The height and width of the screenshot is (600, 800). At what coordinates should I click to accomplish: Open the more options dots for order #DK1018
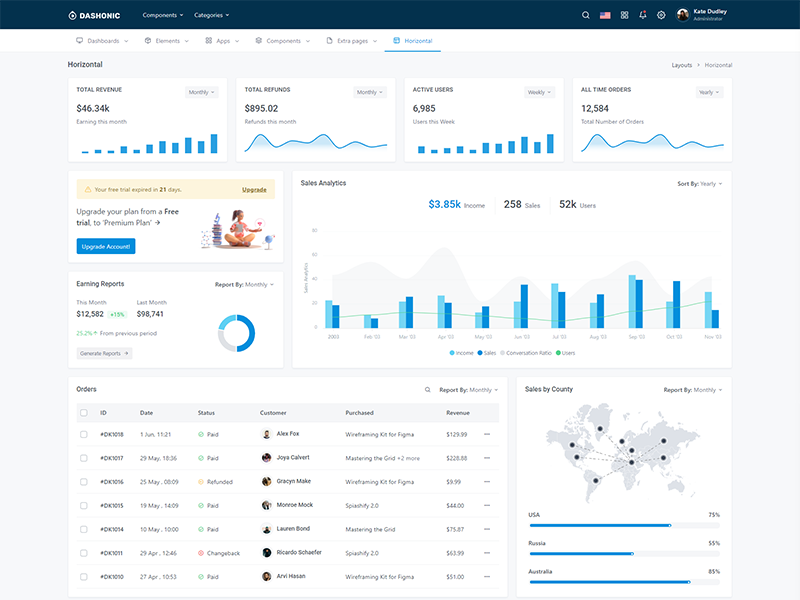click(487, 434)
